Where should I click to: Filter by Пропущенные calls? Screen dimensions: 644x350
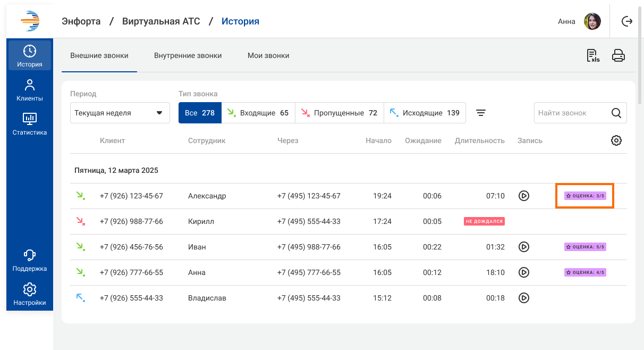click(x=339, y=113)
